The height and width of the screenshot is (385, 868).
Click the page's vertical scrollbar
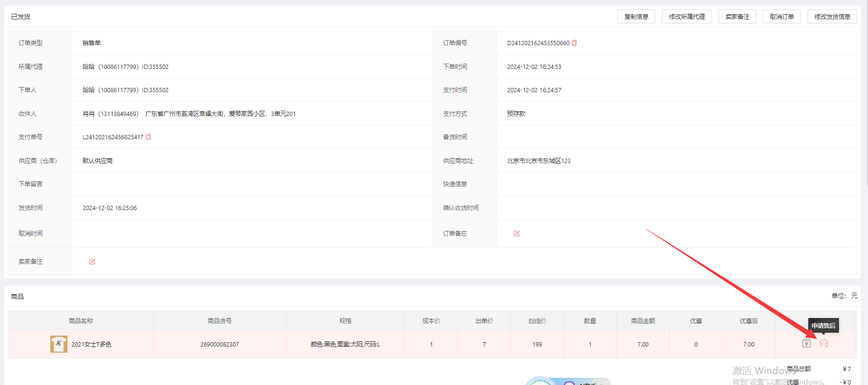(x=866, y=95)
